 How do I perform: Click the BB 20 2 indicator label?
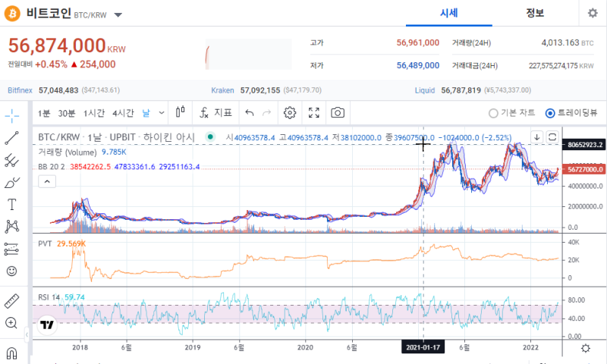[x=52, y=167]
